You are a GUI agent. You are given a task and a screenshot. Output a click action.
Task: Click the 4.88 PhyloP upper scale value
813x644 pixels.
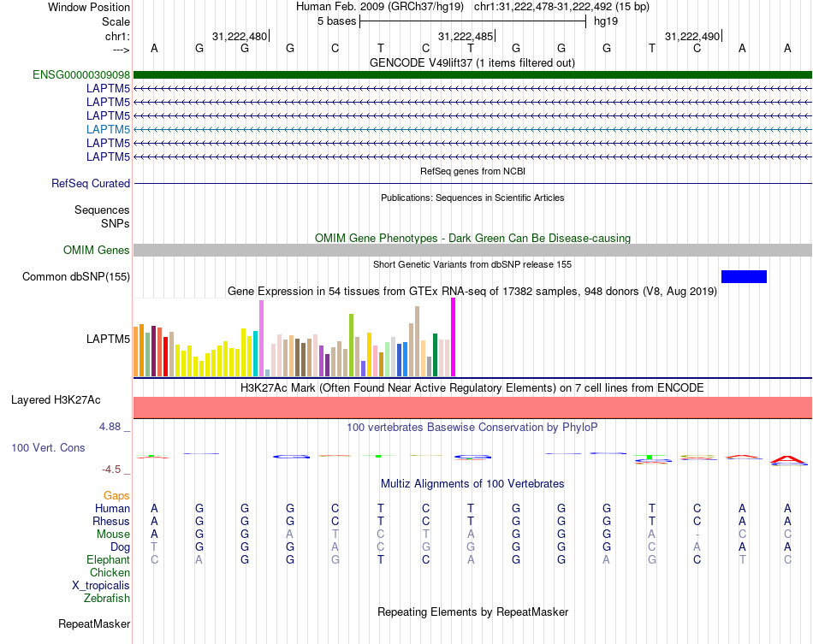click(110, 427)
